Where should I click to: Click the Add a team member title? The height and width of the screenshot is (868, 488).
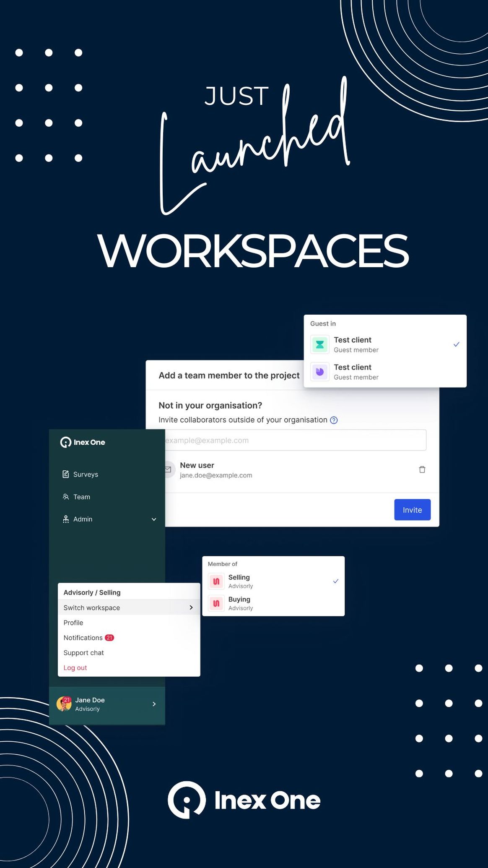(x=229, y=375)
